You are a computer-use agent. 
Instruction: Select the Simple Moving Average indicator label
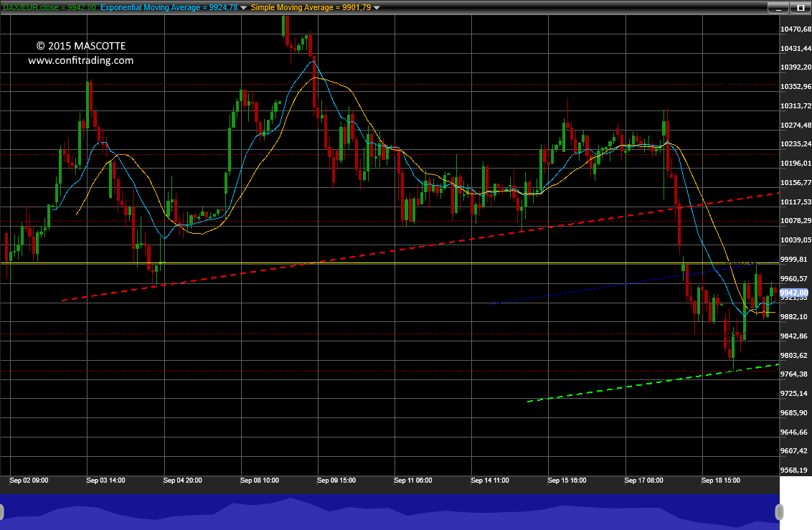point(311,7)
